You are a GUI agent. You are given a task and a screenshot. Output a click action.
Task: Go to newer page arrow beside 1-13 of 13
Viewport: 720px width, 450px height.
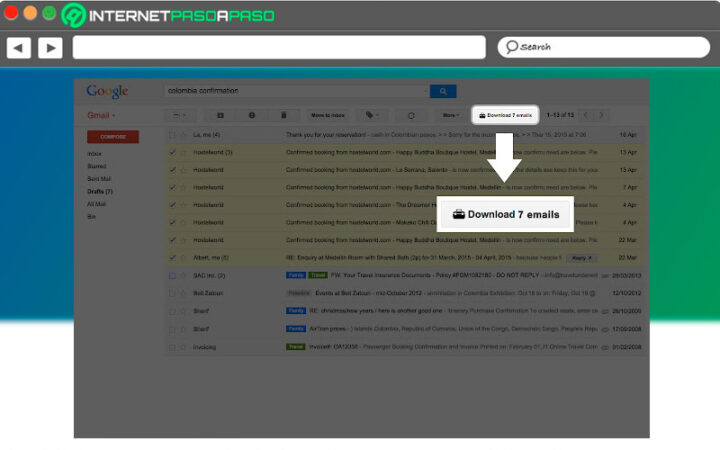tap(585, 115)
